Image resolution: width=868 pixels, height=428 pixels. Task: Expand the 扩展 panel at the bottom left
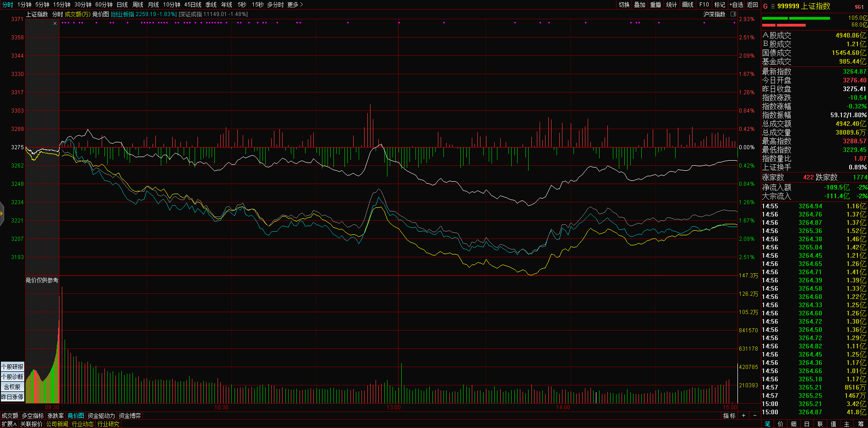pyautogui.click(x=9, y=424)
